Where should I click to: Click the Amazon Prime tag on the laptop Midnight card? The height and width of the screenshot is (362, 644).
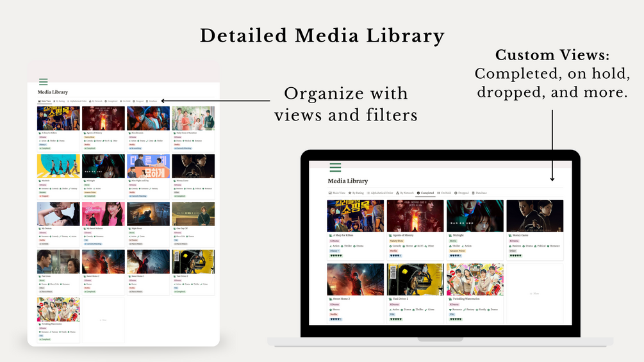(x=458, y=251)
